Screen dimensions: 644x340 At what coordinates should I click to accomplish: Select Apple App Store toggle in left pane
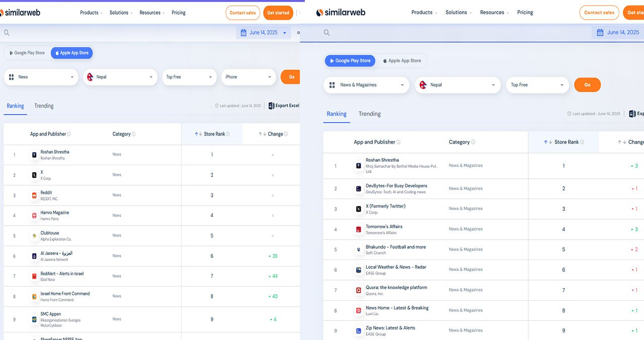click(71, 53)
